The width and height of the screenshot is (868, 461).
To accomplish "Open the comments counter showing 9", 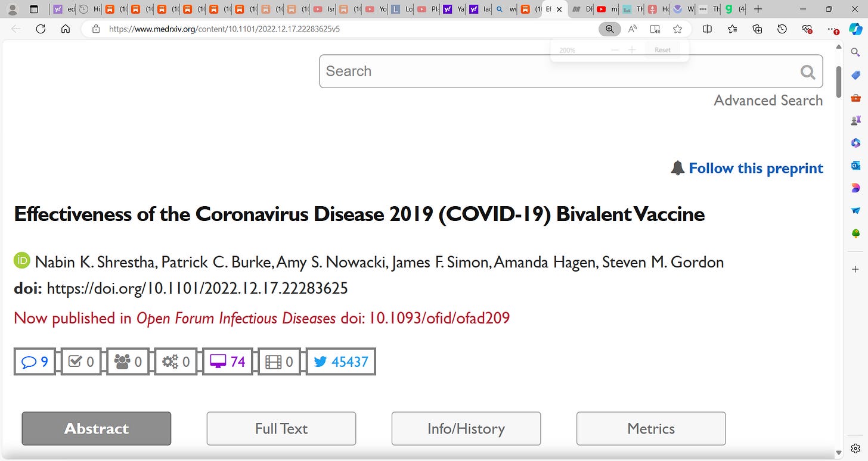I will click(x=35, y=362).
